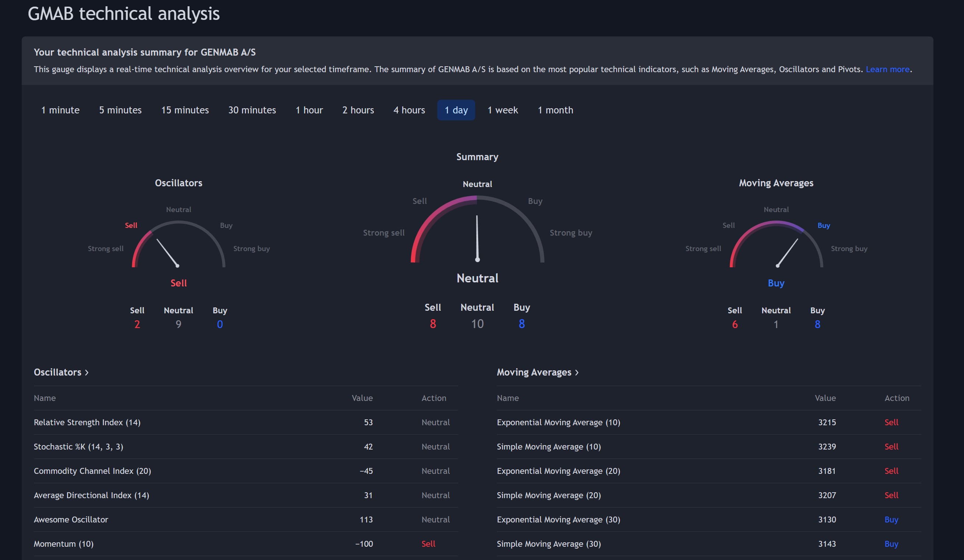Expand the Oscillators section chevron

[x=87, y=372]
